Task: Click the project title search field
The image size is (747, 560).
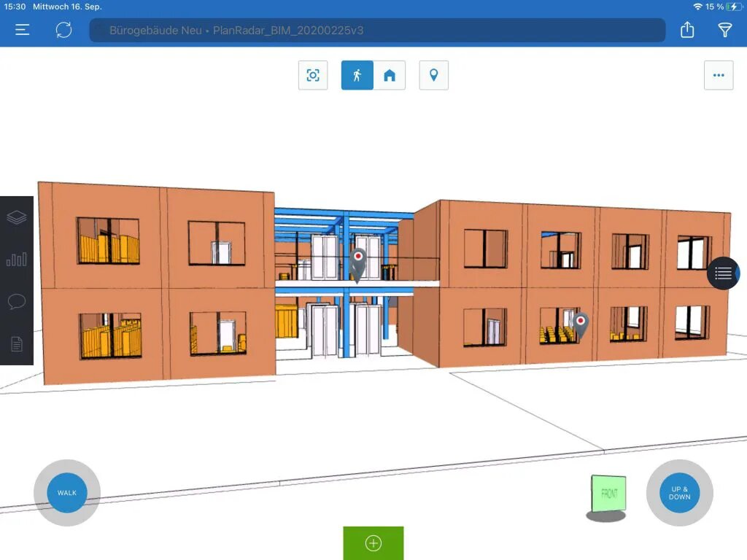Action: [377, 30]
